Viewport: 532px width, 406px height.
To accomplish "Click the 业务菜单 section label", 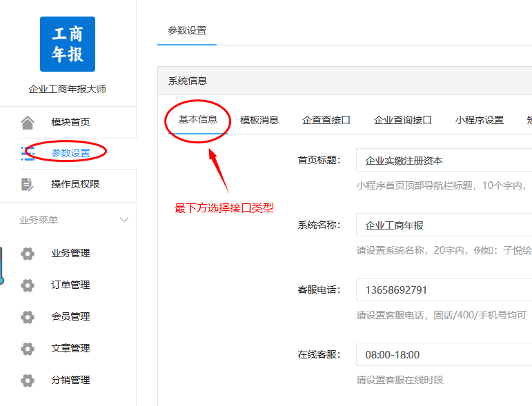I will coord(39,220).
